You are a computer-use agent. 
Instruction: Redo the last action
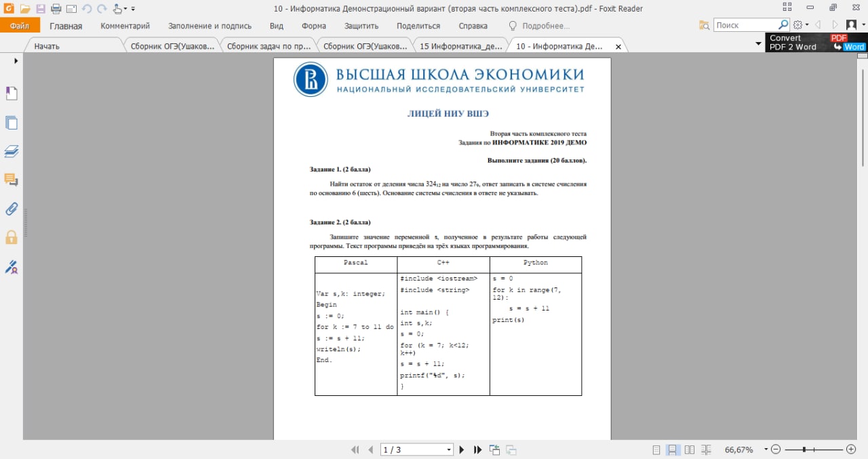point(102,9)
